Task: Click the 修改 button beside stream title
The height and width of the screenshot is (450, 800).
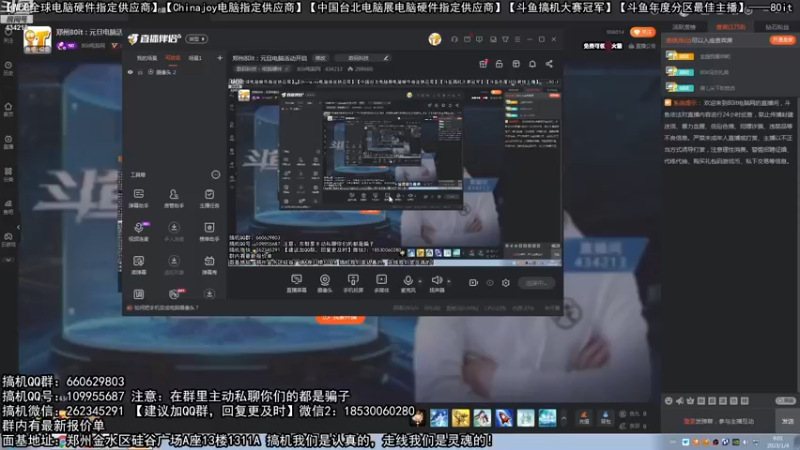Action: pos(320,58)
